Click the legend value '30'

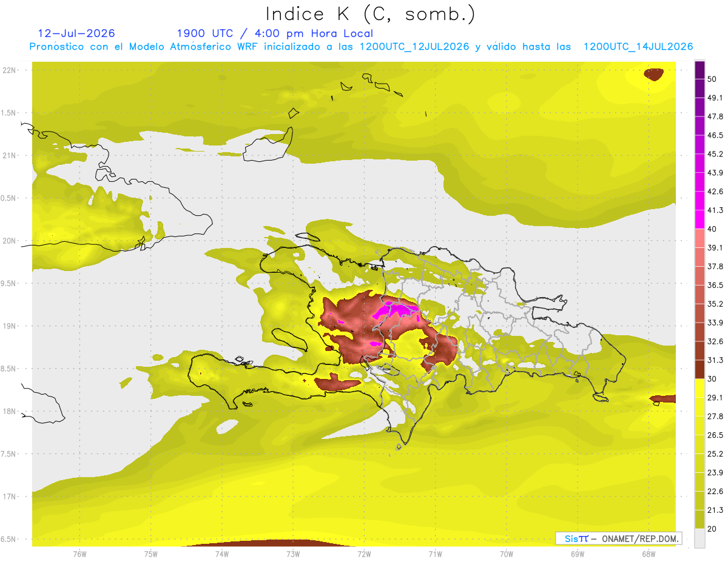point(712,378)
